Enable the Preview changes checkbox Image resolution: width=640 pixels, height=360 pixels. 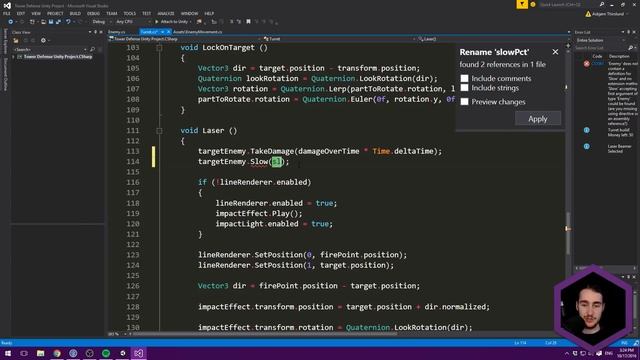coord(464,102)
